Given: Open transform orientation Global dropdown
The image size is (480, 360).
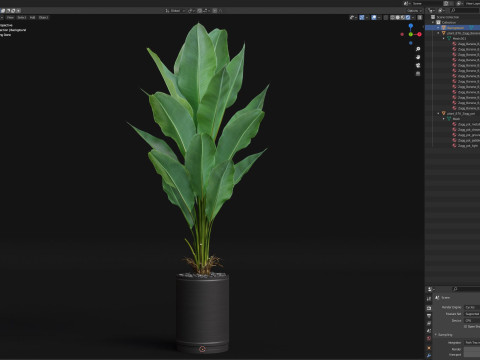Looking at the screenshot, I should [175, 11].
